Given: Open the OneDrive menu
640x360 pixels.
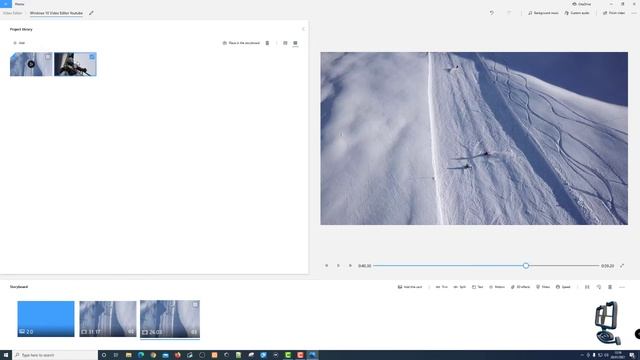Looking at the screenshot, I should pyautogui.click(x=582, y=4).
